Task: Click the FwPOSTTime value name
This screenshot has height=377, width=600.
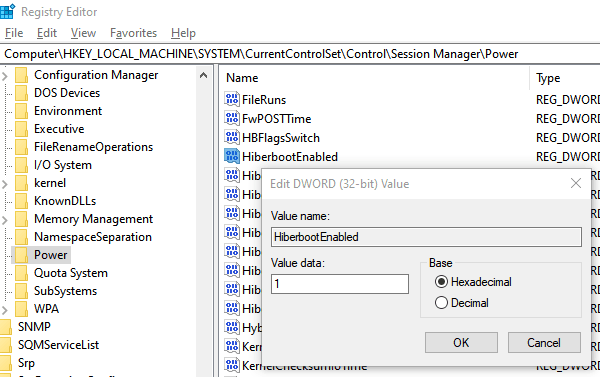Action: (x=277, y=119)
